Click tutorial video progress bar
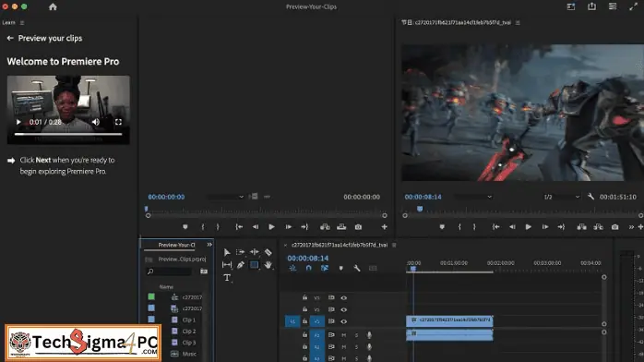 pyautogui.click(x=68, y=134)
